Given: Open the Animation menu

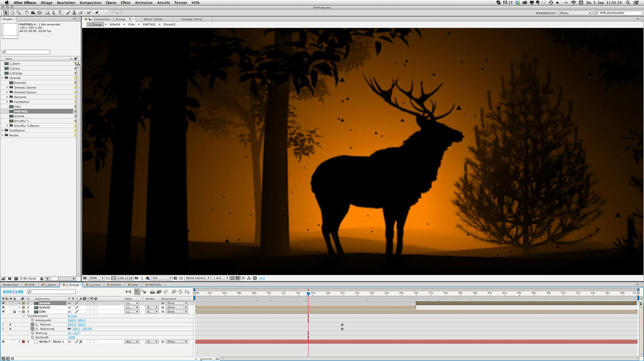Looking at the screenshot, I should pyautogui.click(x=144, y=3).
